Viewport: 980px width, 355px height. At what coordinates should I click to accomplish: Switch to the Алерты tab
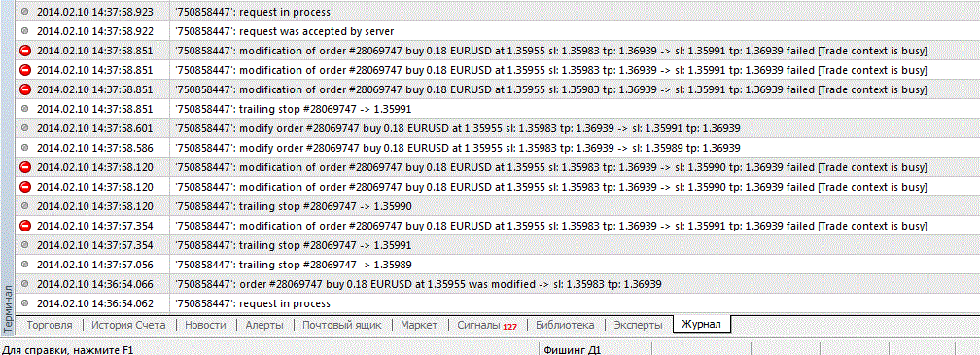(264, 325)
